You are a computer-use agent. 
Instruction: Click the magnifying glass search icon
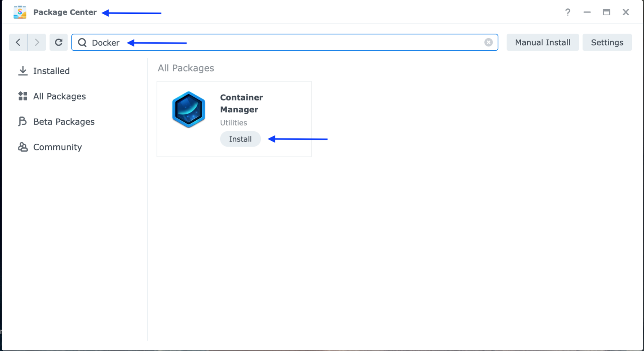coord(82,42)
